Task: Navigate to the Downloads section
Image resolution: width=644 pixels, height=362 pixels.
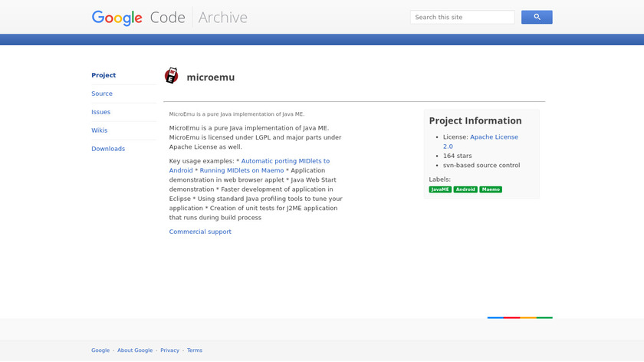Action: click(x=108, y=149)
